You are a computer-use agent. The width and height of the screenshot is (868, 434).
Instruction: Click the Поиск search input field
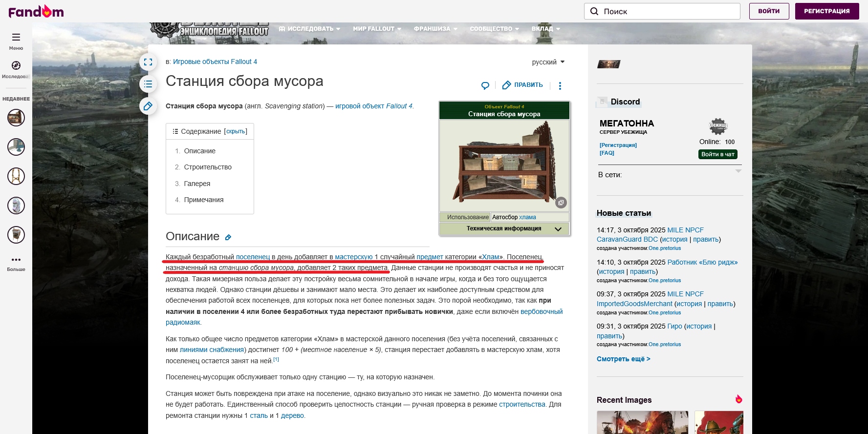(x=662, y=11)
